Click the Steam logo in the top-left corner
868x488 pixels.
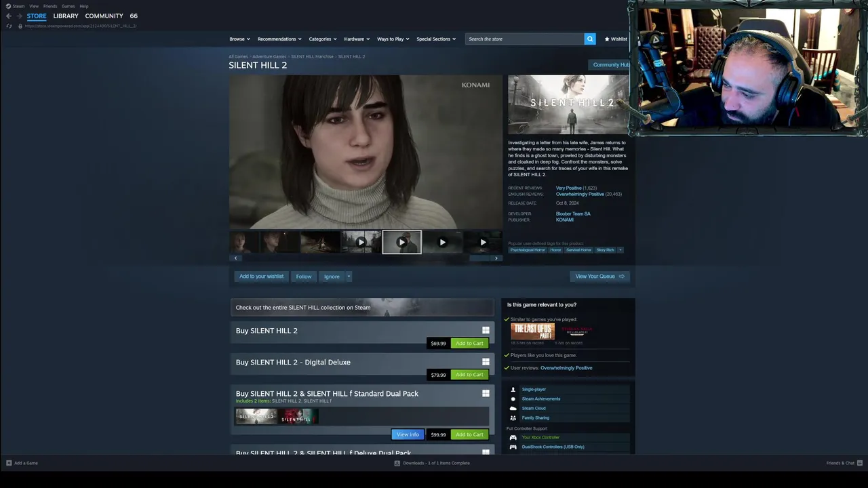pos(8,6)
